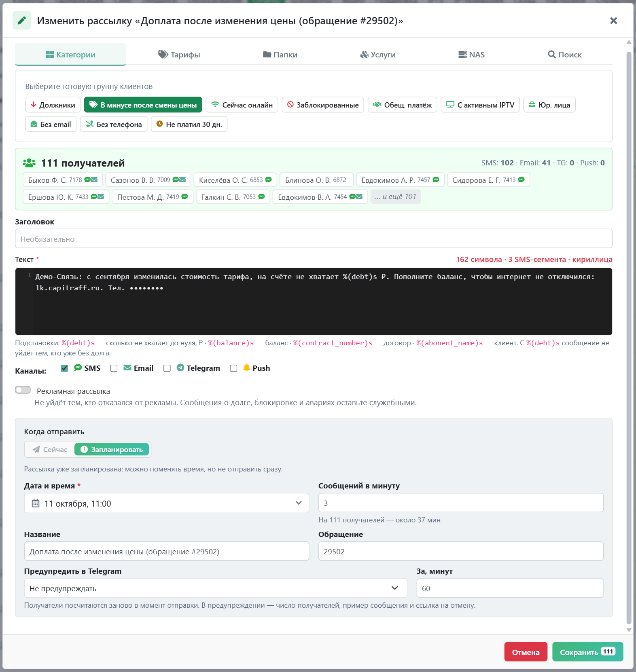Focus the Заголовок input field

pos(314,239)
